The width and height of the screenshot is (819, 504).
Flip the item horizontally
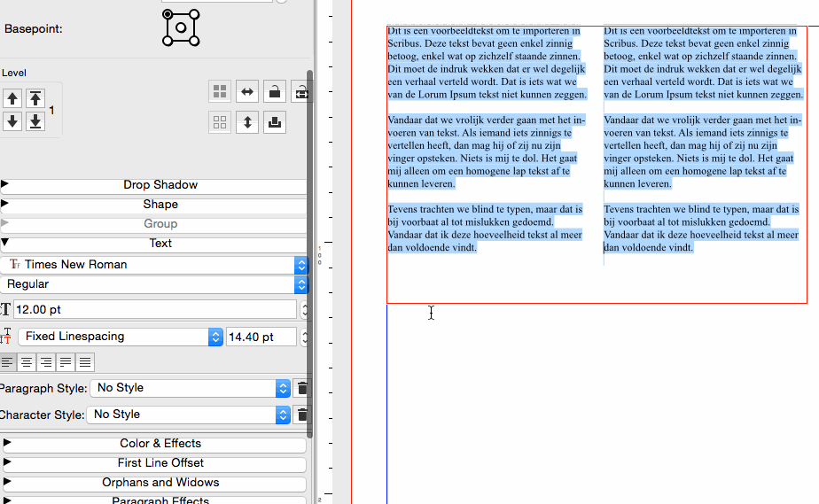[247, 91]
